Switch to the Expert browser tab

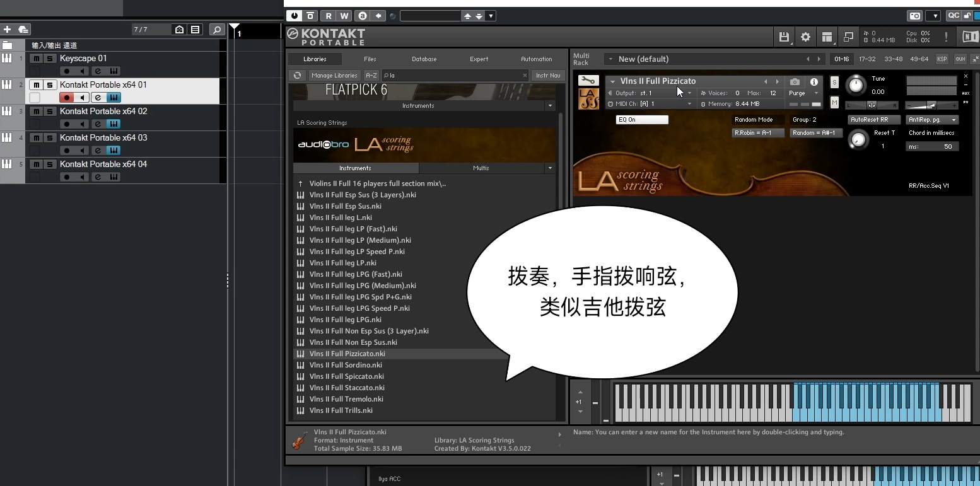click(479, 59)
